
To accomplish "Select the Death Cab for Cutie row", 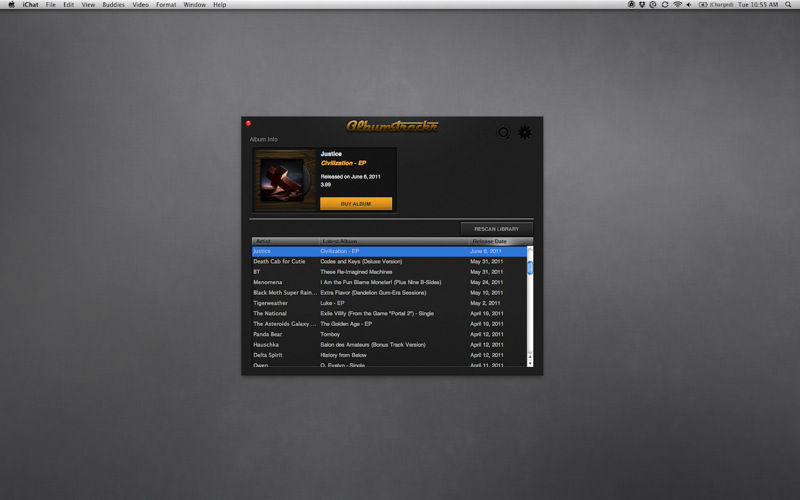I will pyautogui.click(x=390, y=261).
